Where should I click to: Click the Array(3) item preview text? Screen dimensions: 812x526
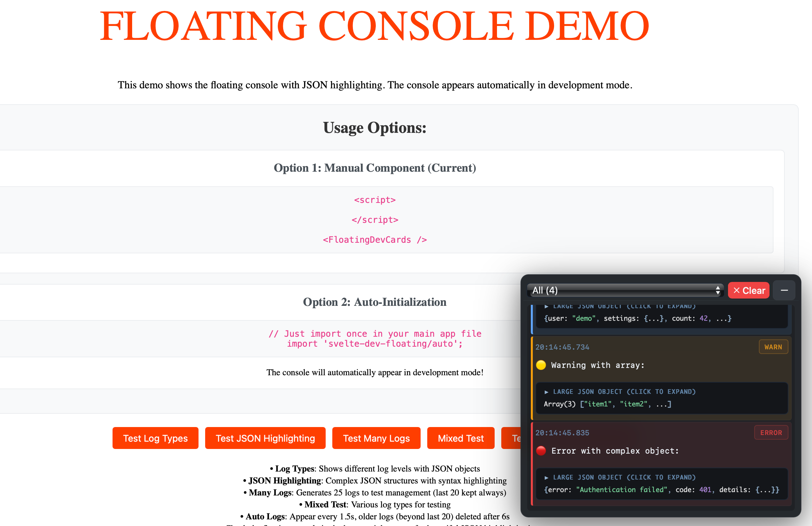(607, 404)
